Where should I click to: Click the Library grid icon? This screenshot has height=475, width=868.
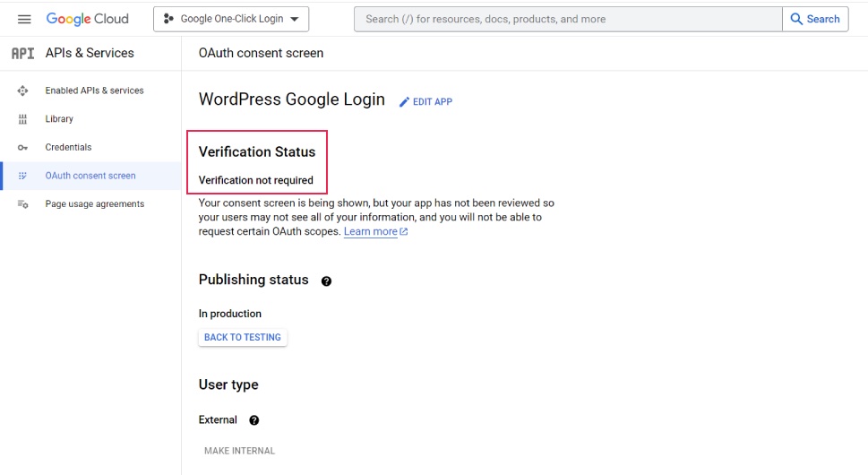[22, 119]
